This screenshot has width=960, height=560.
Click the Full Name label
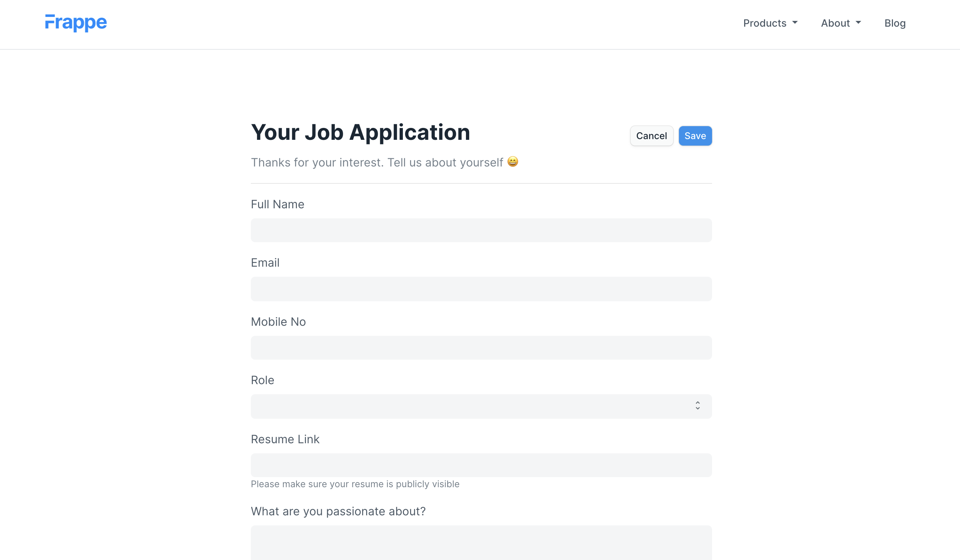pos(277,204)
